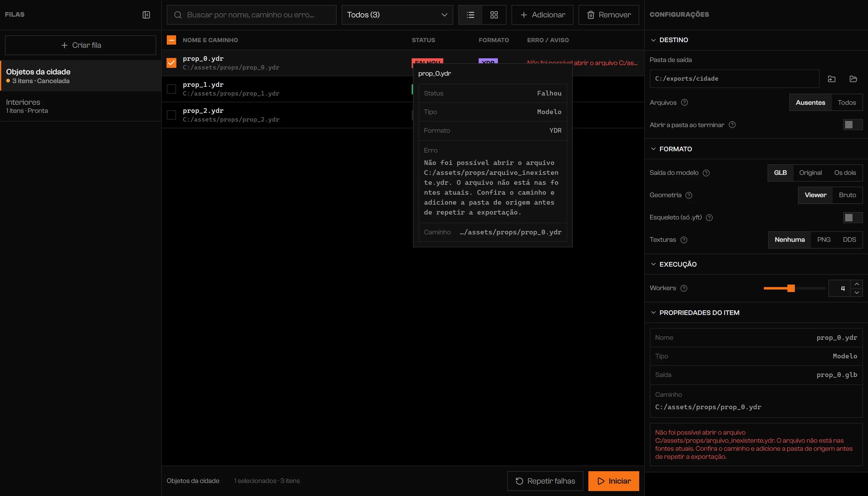Set Geometria to Bruto
Image resolution: width=868 pixels, height=496 pixels.
[847, 195]
